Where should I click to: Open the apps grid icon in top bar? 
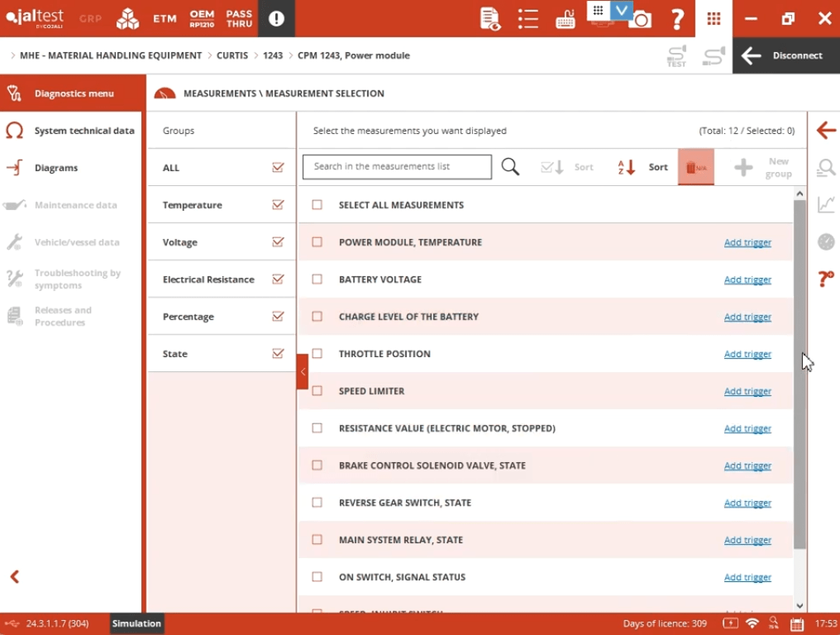(x=714, y=19)
